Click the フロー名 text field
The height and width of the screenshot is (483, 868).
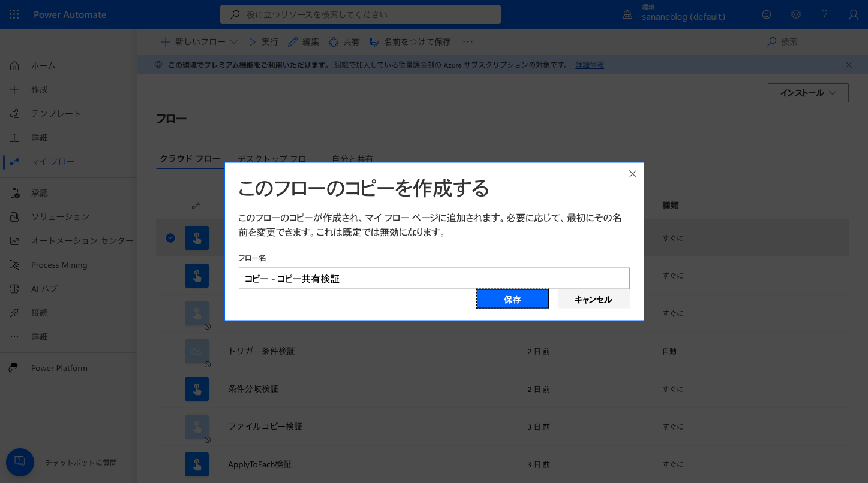point(434,278)
